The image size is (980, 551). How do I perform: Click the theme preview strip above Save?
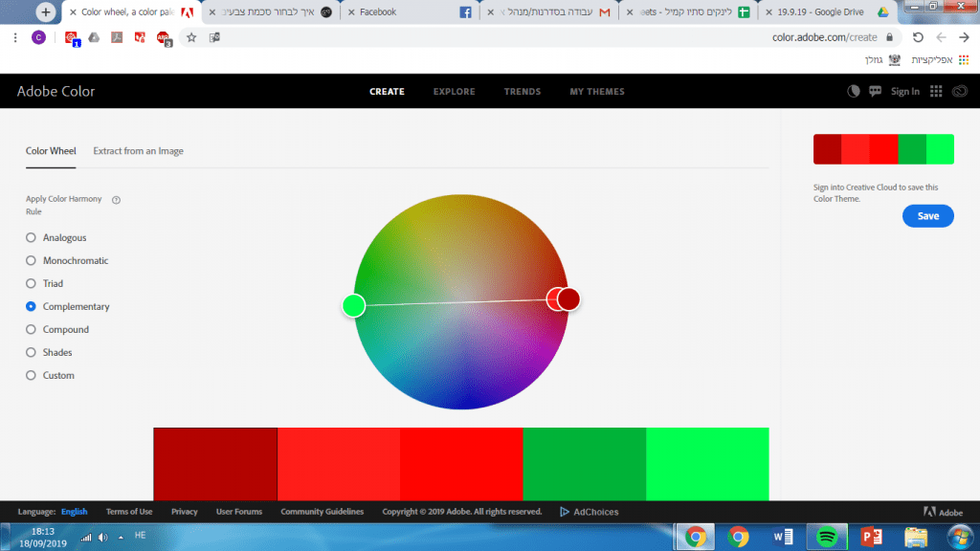pos(883,149)
